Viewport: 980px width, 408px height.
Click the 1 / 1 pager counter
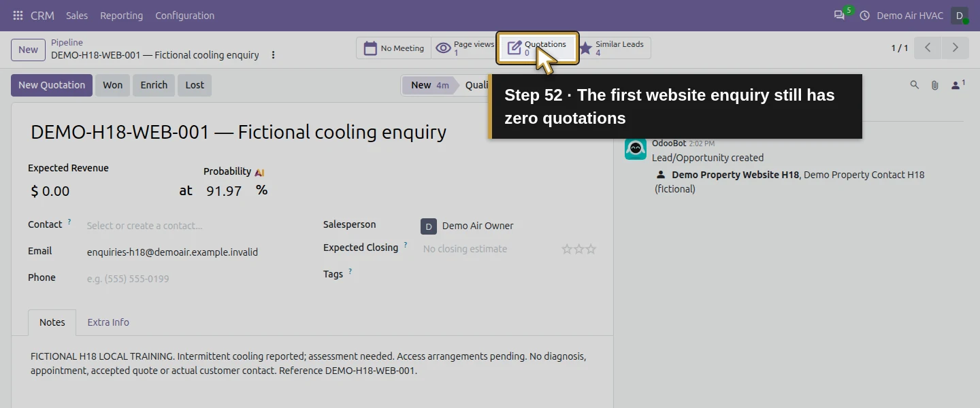(x=899, y=48)
